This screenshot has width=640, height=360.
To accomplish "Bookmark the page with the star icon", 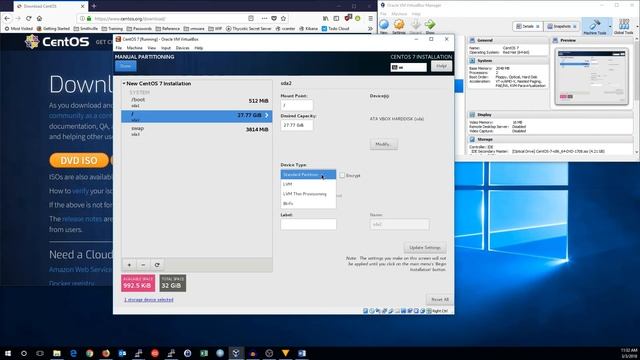I will 283,18.
